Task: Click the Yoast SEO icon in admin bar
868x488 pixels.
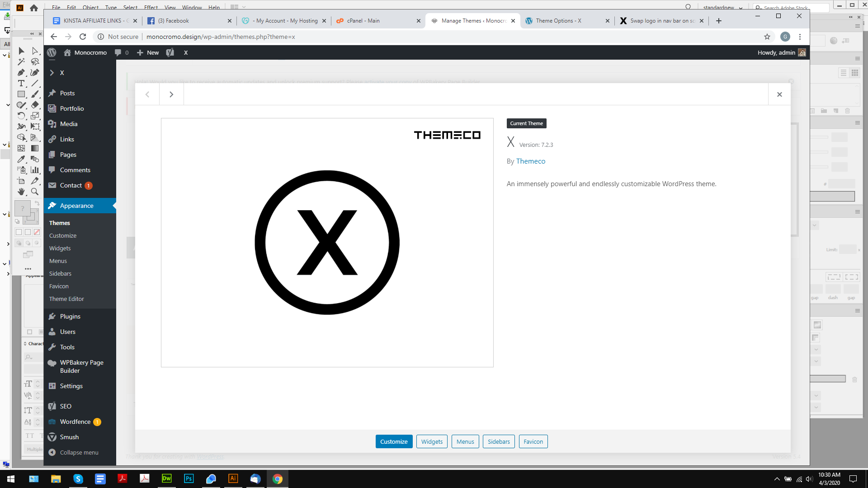Action: 170,52
